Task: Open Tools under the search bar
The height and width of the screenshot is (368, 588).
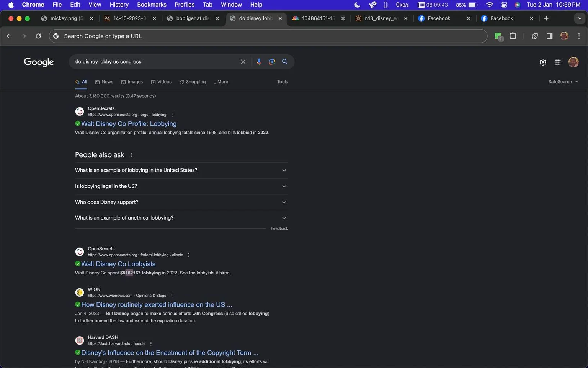Action: click(x=283, y=82)
